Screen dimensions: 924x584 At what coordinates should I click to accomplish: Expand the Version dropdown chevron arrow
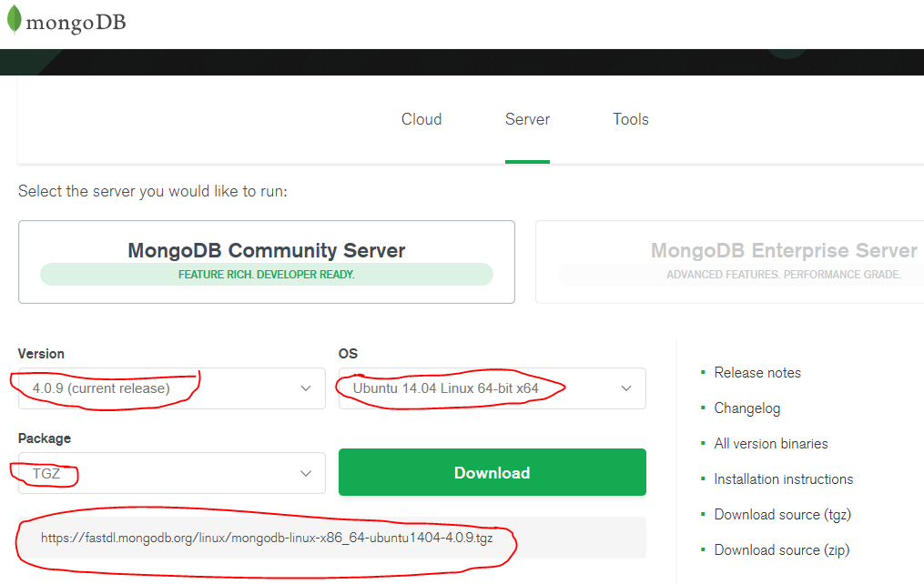coord(305,388)
